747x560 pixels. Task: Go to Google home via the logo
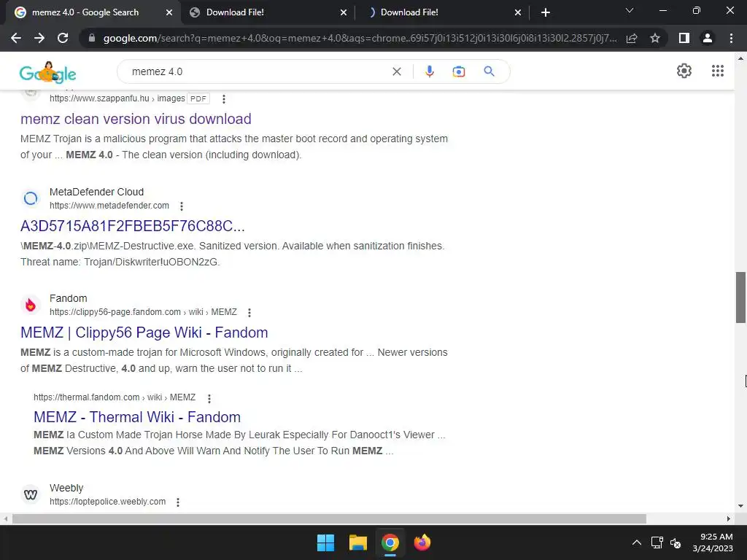[x=47, y=72]
